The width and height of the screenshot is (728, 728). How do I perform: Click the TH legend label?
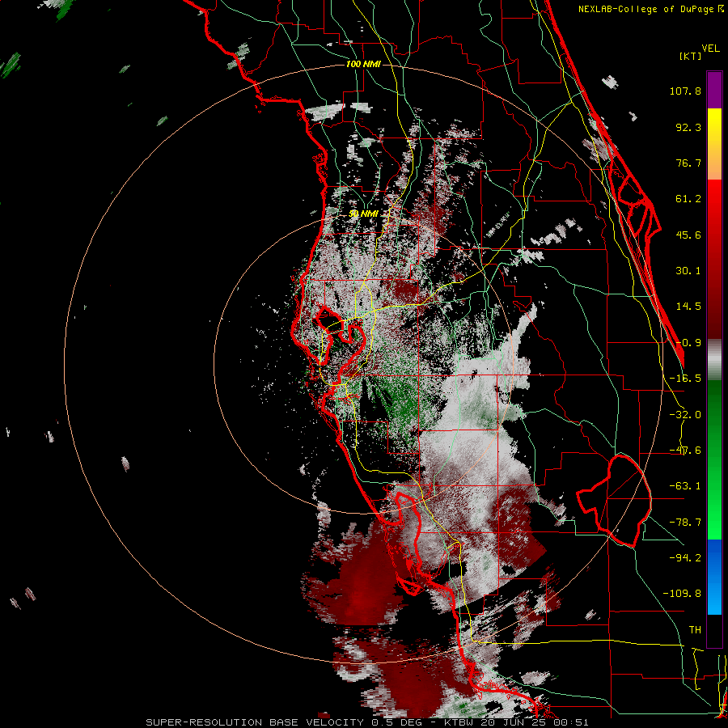[695, 629]
